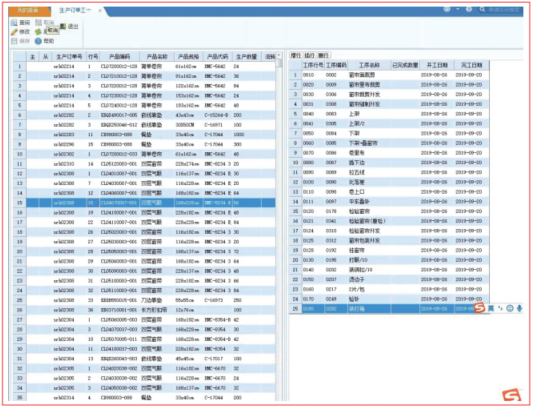Viewport: 534px width, 410px height.
Task: Click the 工序名称 column header
Action: point(369,65)
